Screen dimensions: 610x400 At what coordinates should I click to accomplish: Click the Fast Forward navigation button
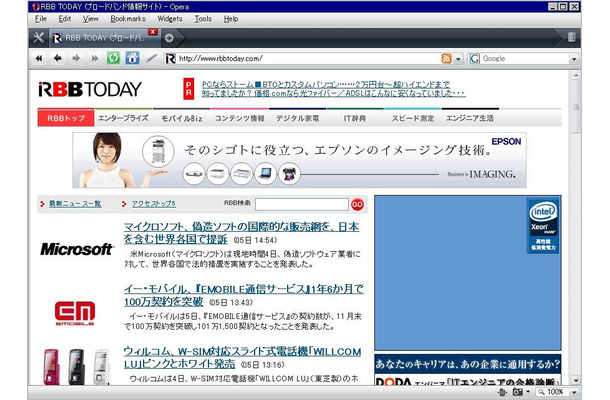95,58
